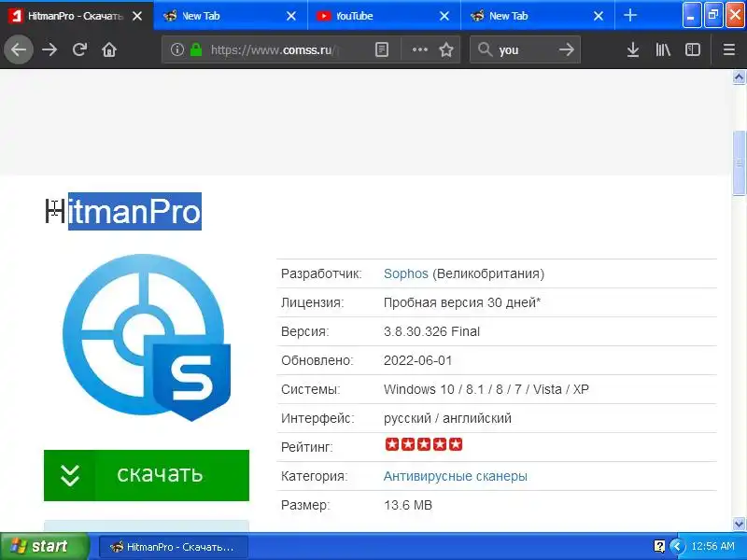Click the vertical scrollbar thumb
The image size is (747, 560).
tap(739, 162)
